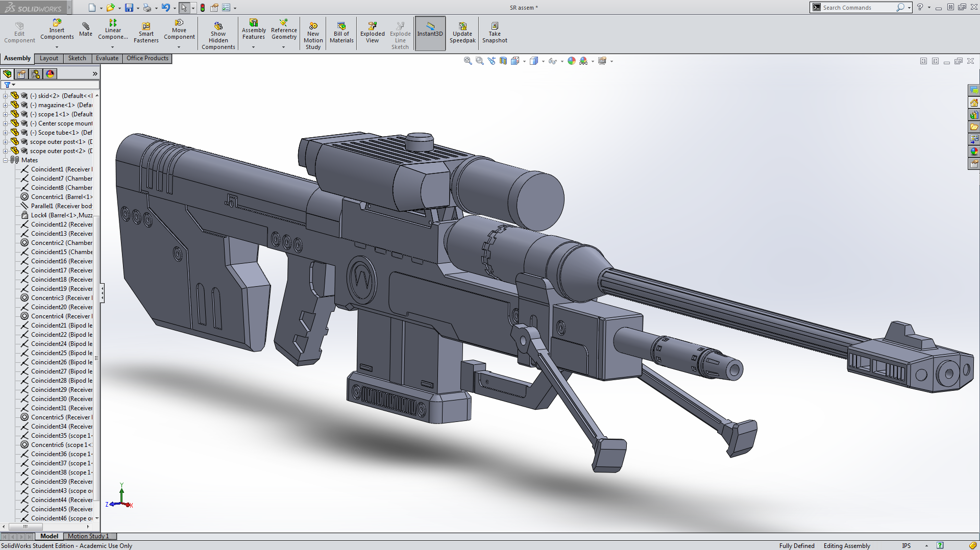Select Concentric1 (Barrel<1> mate
980x550 pixels.
[x=57, y=197]
